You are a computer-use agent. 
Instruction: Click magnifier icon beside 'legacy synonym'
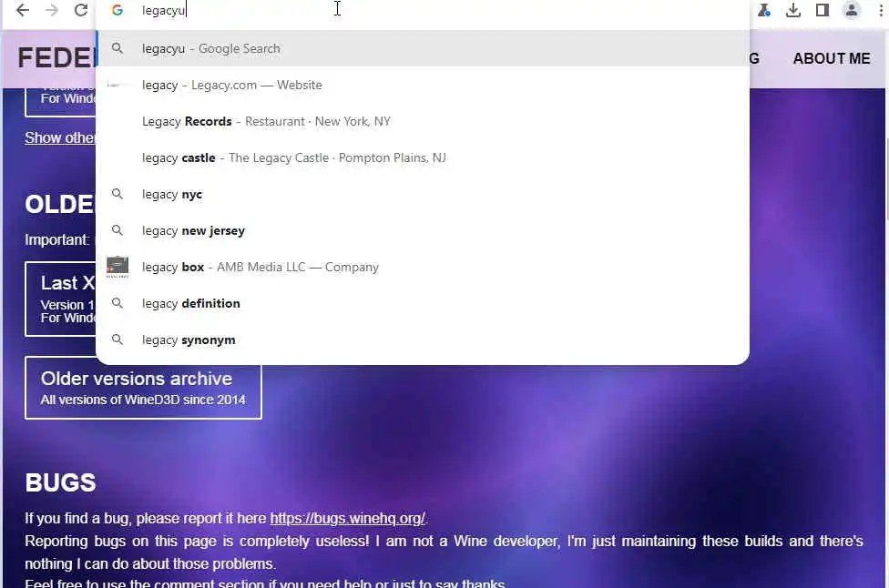[x=118, y=340]
